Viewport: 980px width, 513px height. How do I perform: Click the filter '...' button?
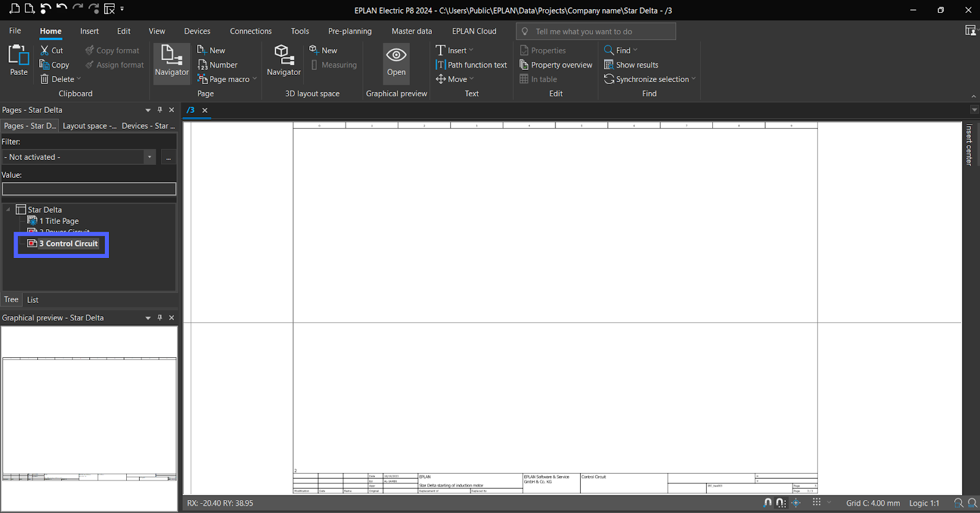pyautogui.click(x=168, y=158)
